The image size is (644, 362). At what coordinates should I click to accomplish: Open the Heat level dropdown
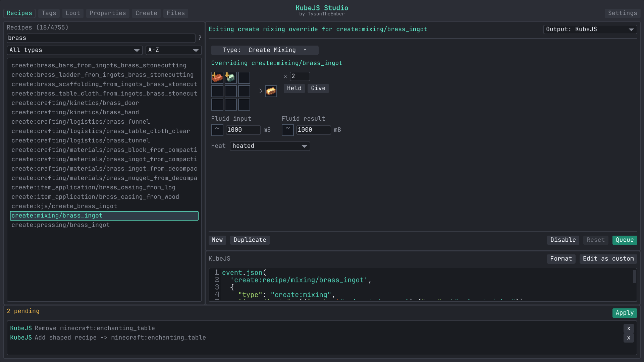pos(270,146)
